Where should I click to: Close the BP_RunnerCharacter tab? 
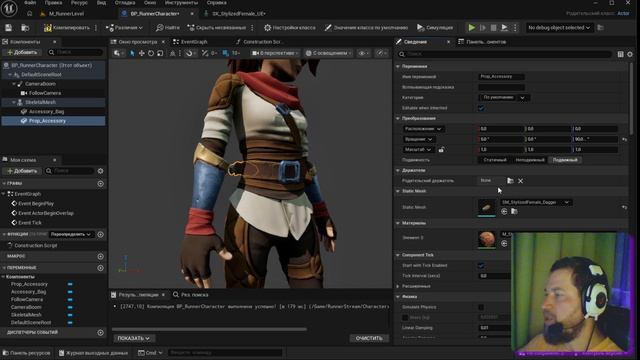click(192, 13)
